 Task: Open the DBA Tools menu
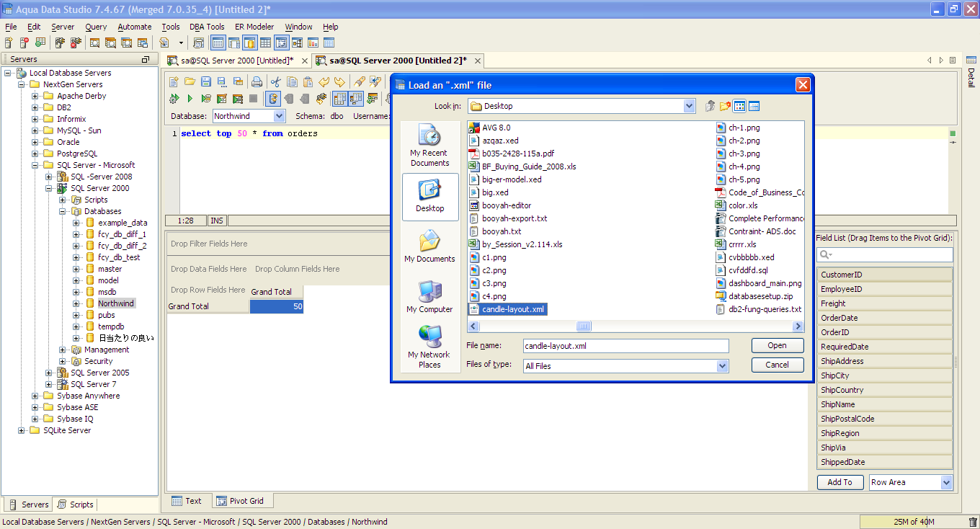207,27
